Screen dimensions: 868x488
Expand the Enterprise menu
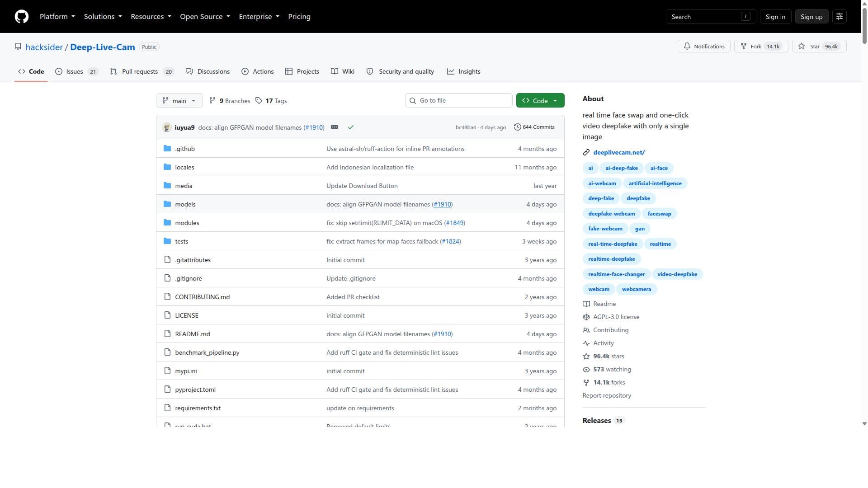click(259, 17)
